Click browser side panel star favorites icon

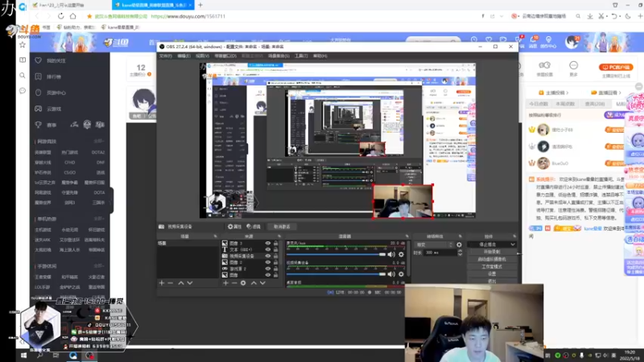(x=23, y=45)
